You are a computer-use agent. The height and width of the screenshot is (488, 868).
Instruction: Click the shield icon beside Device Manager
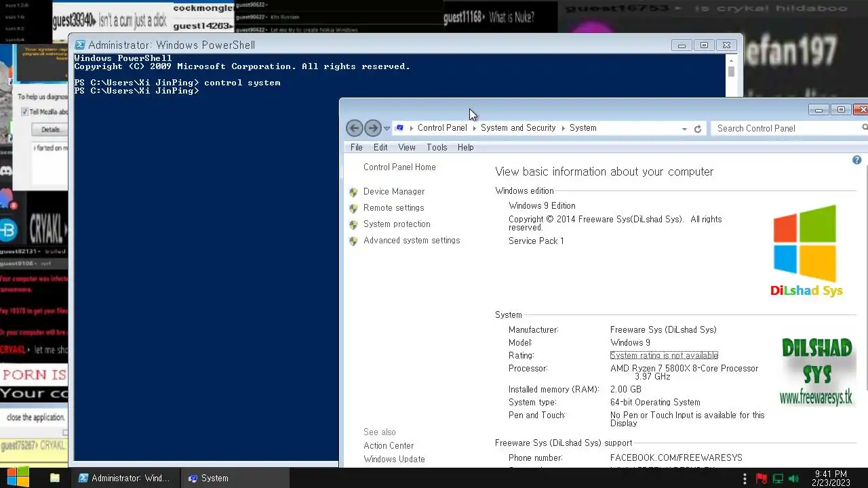coord(353,192)
